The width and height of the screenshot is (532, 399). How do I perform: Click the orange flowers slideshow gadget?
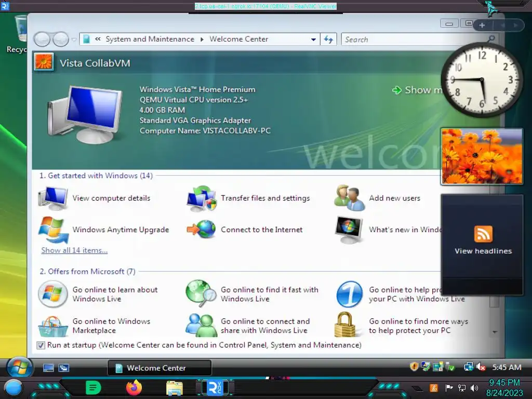[x=482, y=156]
